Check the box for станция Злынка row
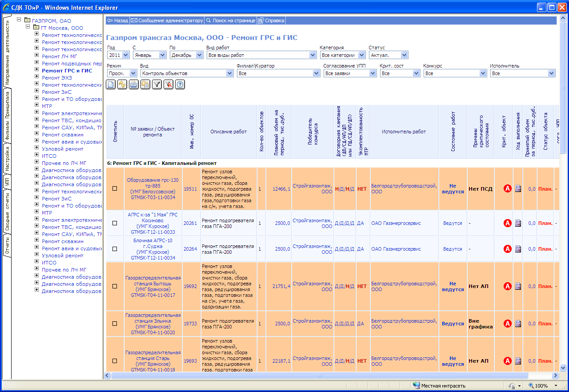 115,324
